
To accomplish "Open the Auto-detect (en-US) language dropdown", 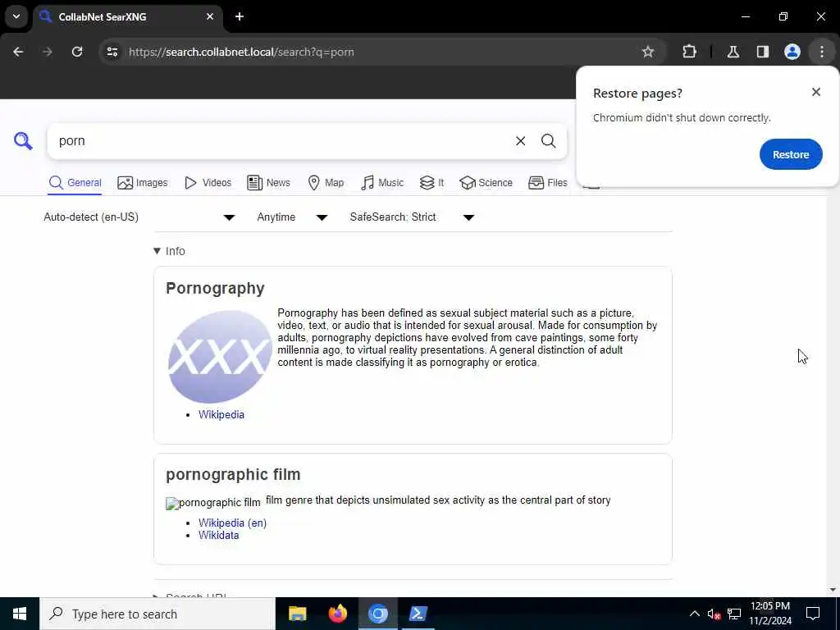I will pos(139,217).
